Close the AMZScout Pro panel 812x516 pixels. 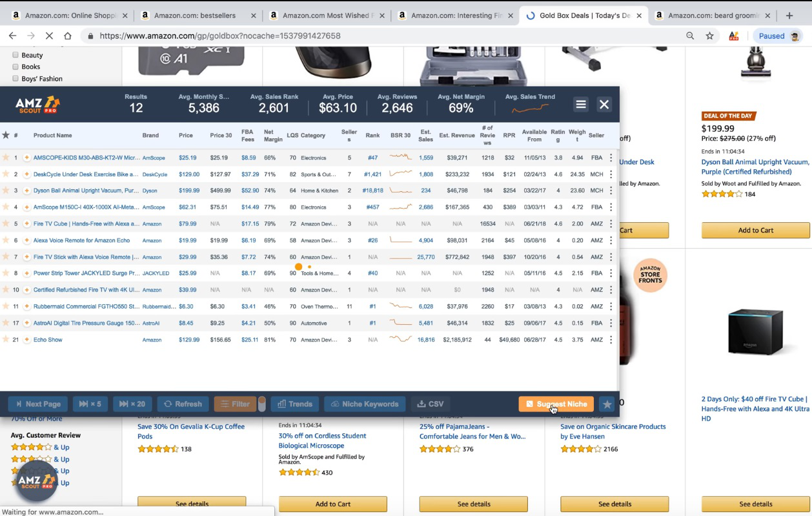coord(604,105)
